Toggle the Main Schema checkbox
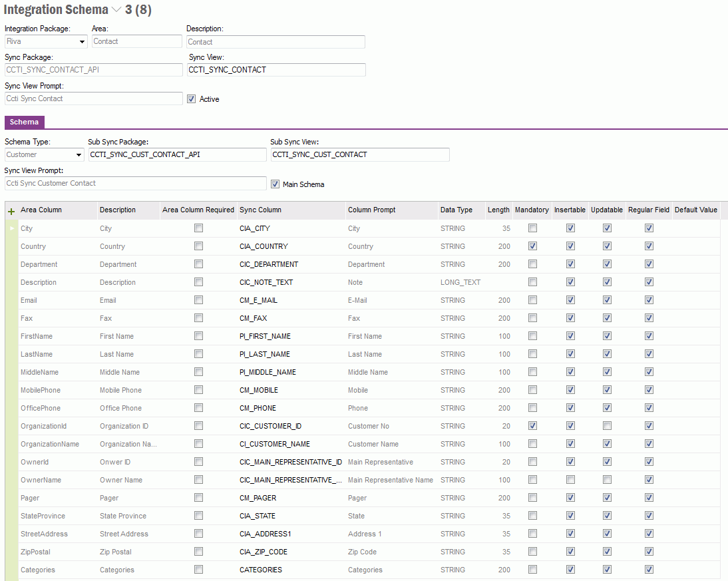728x581 pixels. coord(275,185)
